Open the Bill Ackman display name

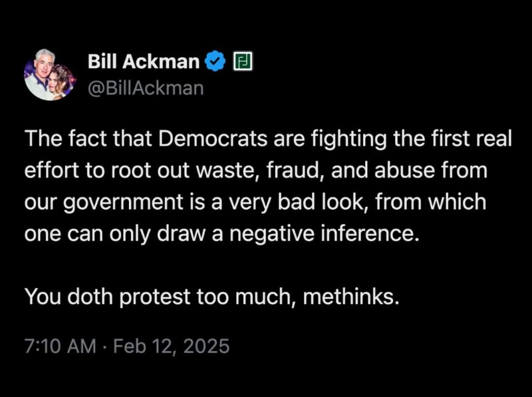point(144,63)
